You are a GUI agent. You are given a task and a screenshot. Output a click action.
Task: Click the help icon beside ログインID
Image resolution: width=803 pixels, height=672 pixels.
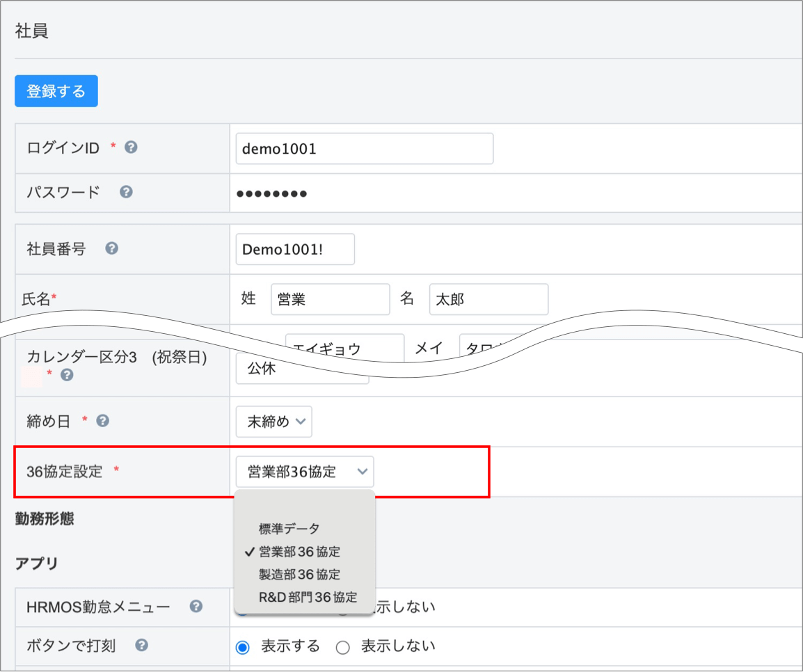[x=130, y=147]
